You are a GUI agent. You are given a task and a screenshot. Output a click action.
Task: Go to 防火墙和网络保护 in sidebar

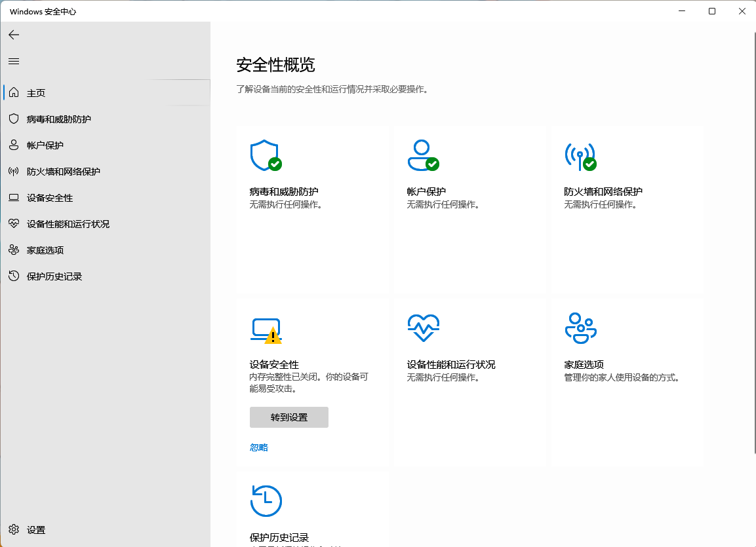click(106, 172)
